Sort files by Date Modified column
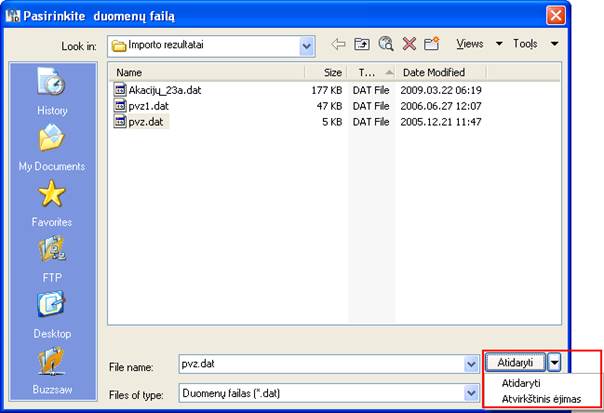 pos(432,72)
